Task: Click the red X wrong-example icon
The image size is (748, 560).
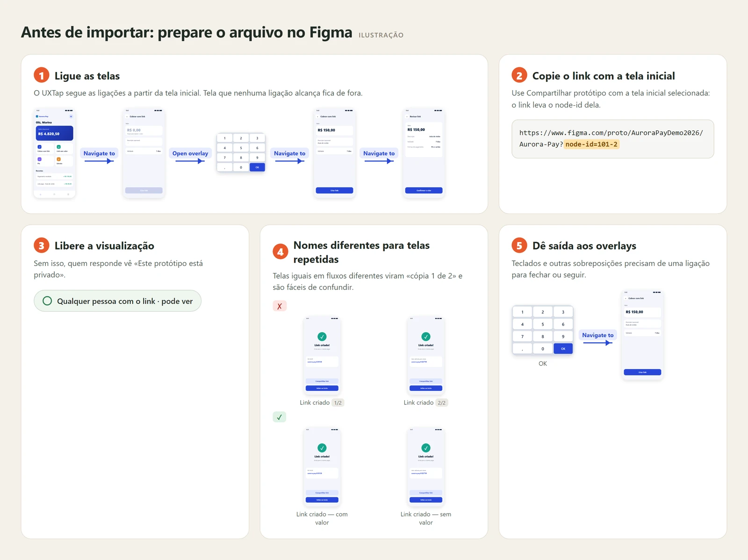Action: click(x=280, y=306)
